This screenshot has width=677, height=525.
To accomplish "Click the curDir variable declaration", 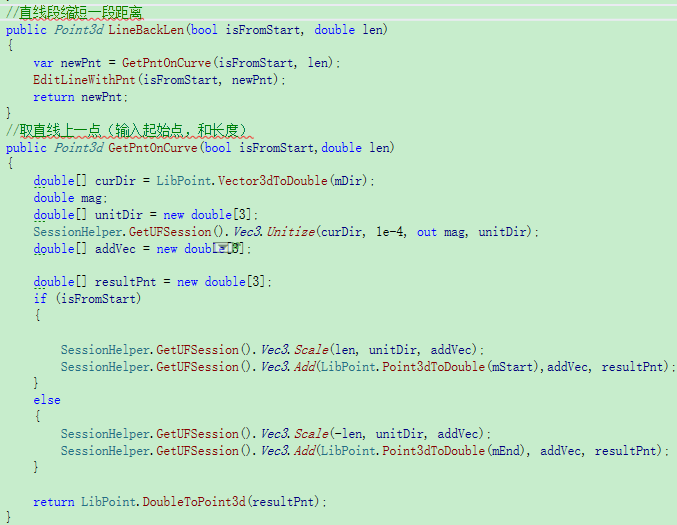I will point(115,181).
